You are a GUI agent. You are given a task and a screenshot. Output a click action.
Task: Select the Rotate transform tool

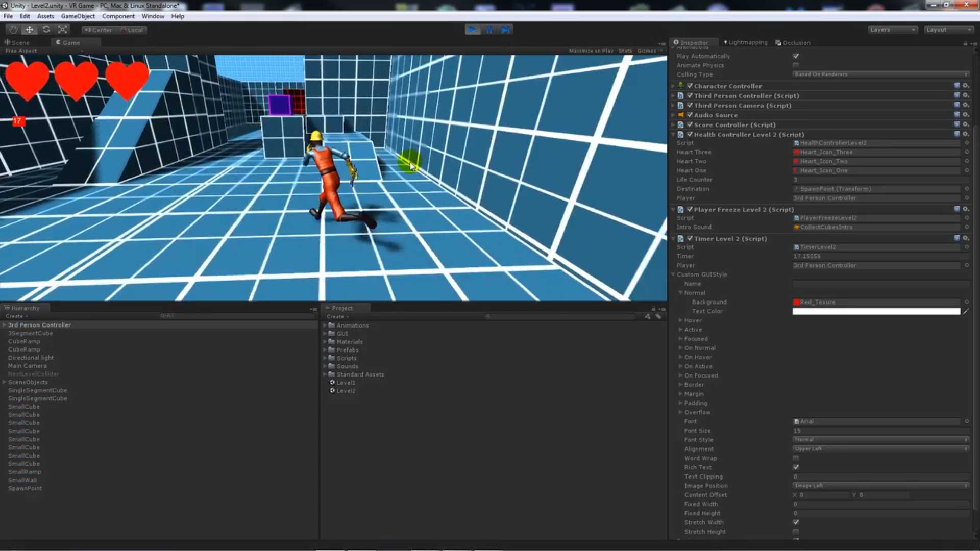46,30
